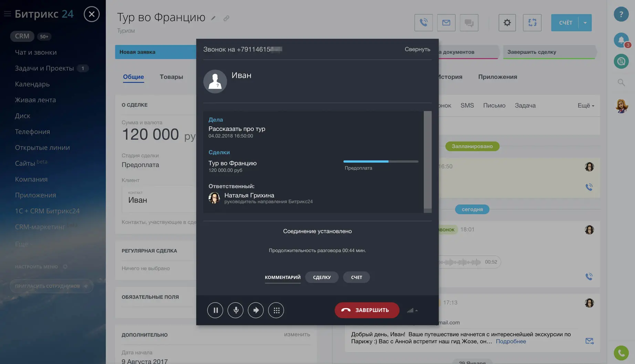635x364 pixels.
Task: Click the Предоплата deal stage progress bar
Action: click(x=381, y=161)
